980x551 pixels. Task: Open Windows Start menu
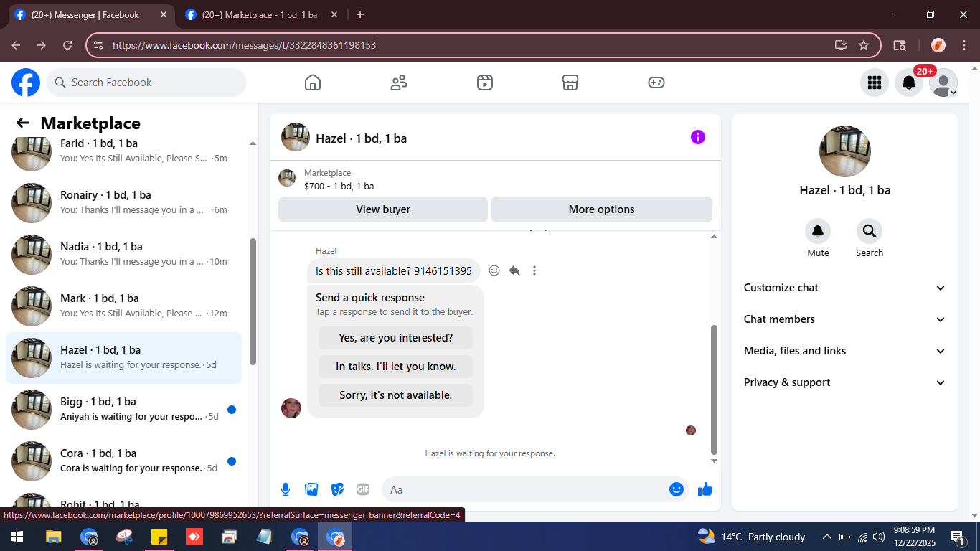coord(17,537)
